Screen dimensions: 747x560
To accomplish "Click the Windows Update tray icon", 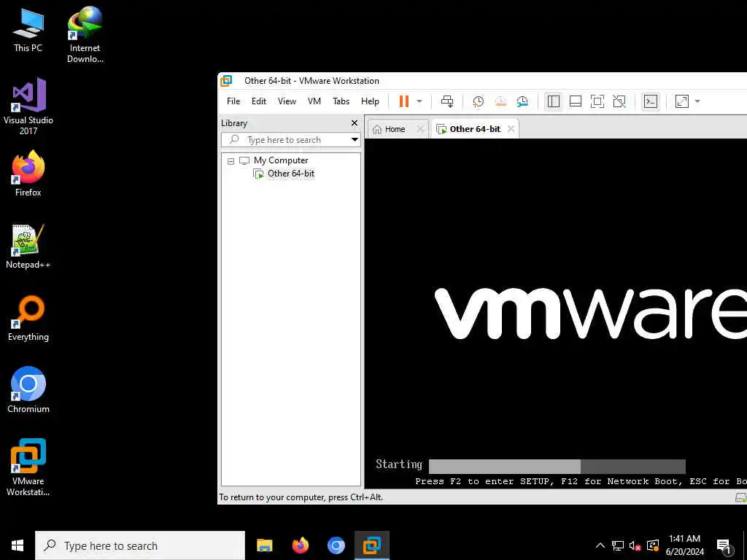I will 653,545.
